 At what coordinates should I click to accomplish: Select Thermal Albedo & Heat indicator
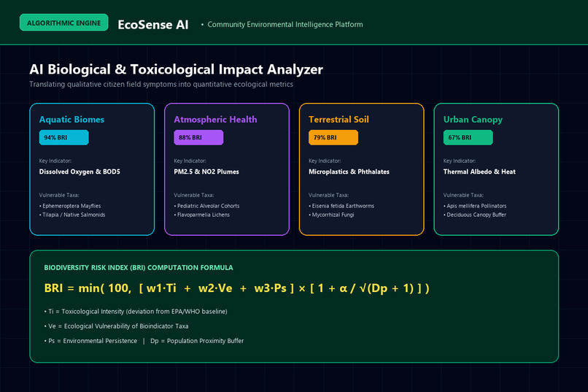coord(479,172)
